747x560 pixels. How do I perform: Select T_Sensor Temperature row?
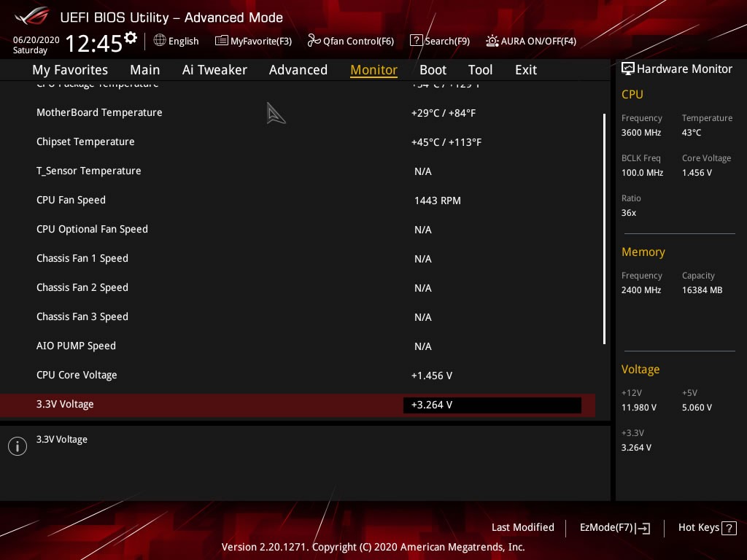click(298, 171)
